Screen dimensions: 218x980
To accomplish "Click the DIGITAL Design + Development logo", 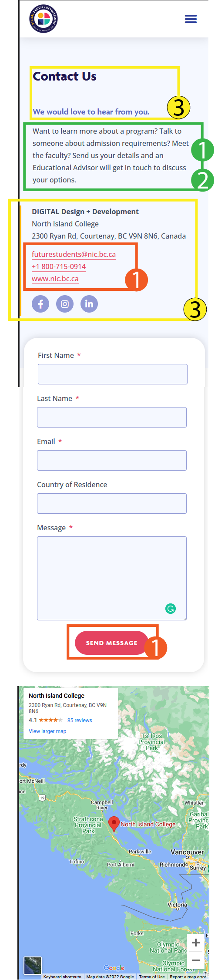I will coord(44,19).
